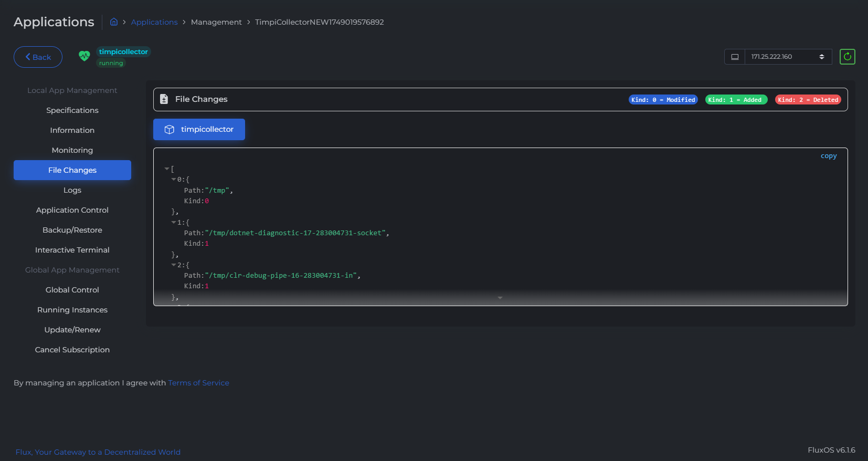Collapse JSON entry 0
Image resolution: width=868 pixels, height=461 pixels.
pyautogui.click(x=174, y=180)
